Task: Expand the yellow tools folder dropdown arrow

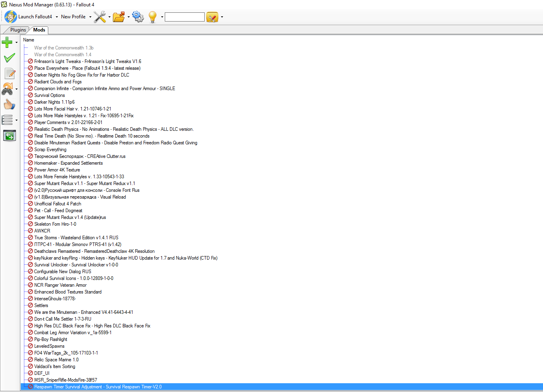Action: 222,17
